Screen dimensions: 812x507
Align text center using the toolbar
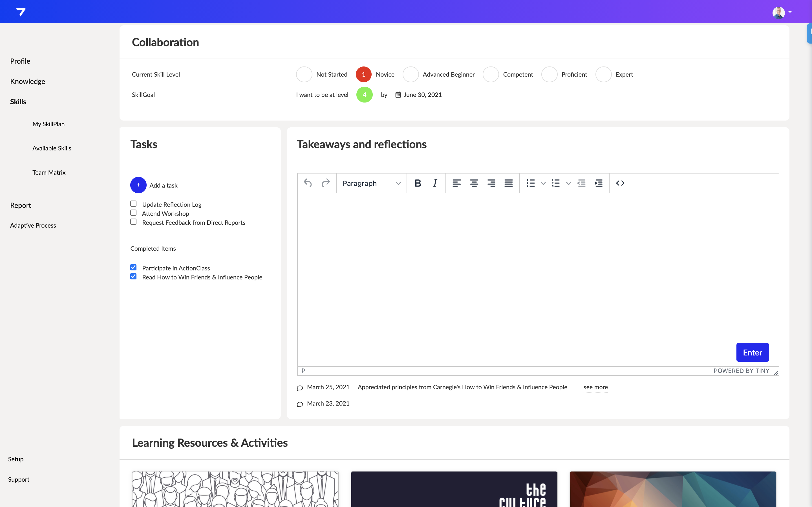point(474,183)
